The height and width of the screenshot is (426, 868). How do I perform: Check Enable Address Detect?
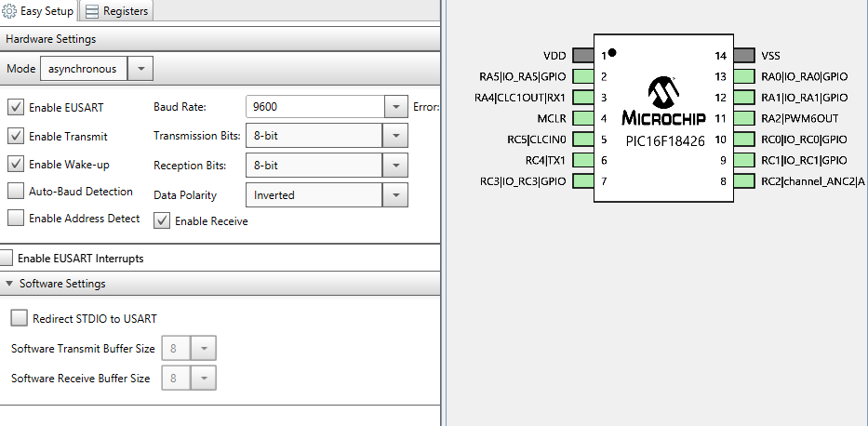(x=16, y=218)
